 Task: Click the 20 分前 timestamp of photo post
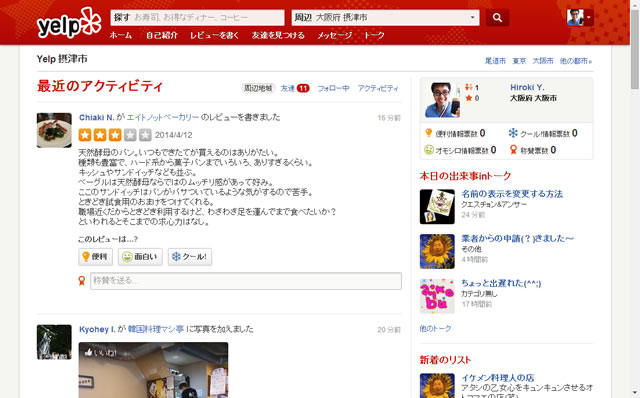[x=389, y=330]
